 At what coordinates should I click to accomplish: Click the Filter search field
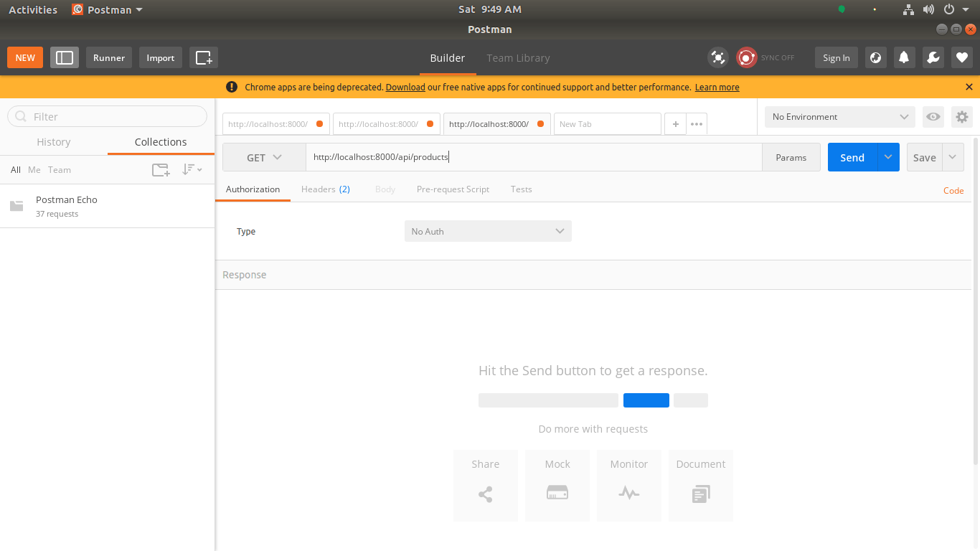coord(108,117)
